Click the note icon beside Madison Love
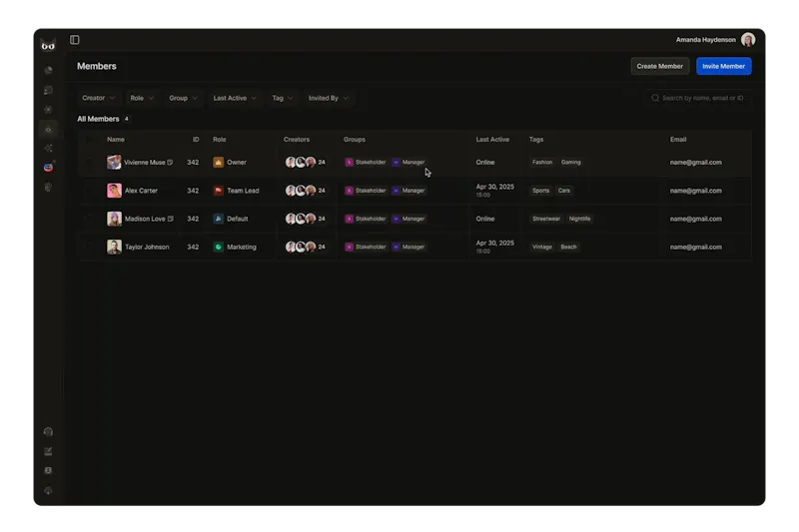This screenshot has height=532, width=799. pos(171,219)
